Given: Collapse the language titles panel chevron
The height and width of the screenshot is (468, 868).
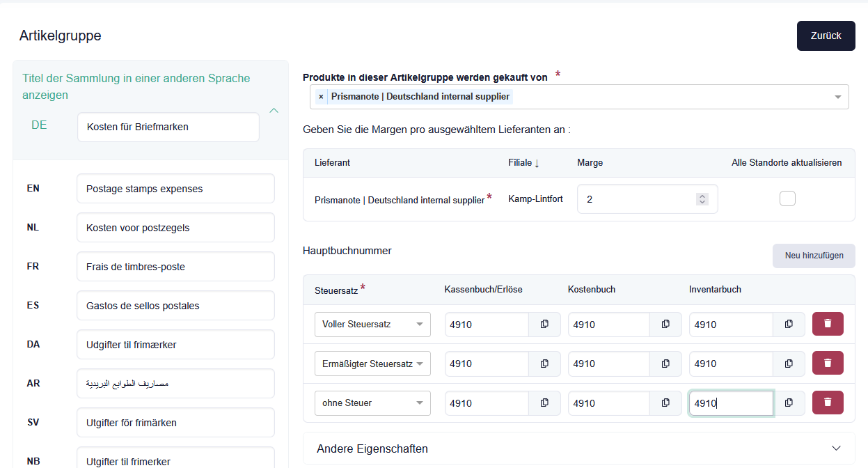Looking at the screenshot, I should (274, 111).
